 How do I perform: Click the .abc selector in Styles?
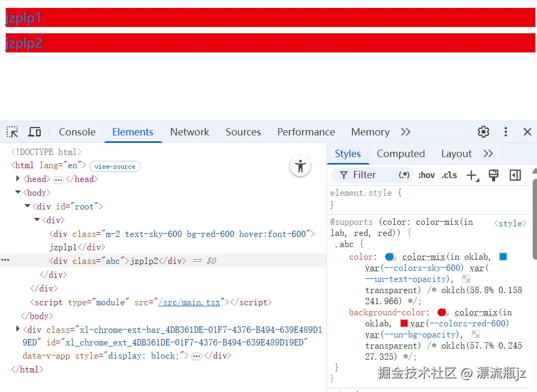click(x=344, y=244)
